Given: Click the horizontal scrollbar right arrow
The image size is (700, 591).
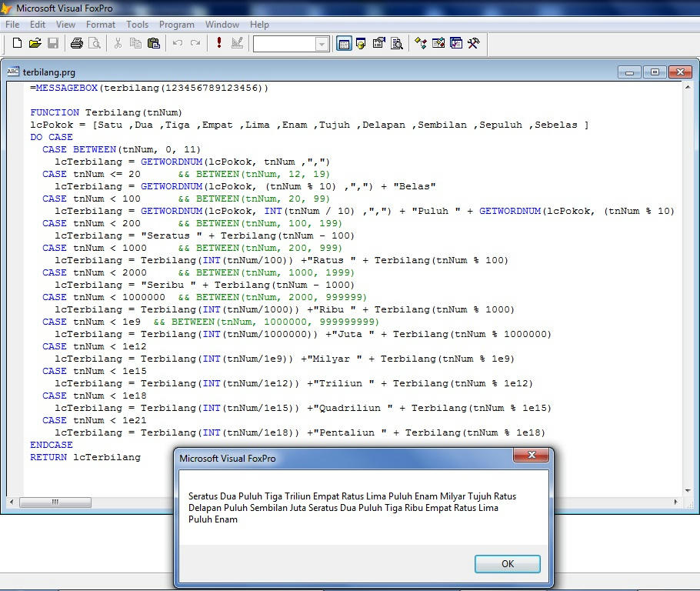Looking at the screenshot, I should 676,502.
